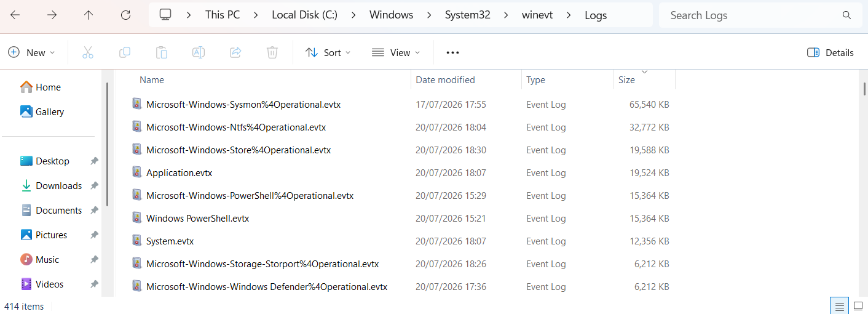
Task: Click the Cut scissors icon
Action: point(88,52)
